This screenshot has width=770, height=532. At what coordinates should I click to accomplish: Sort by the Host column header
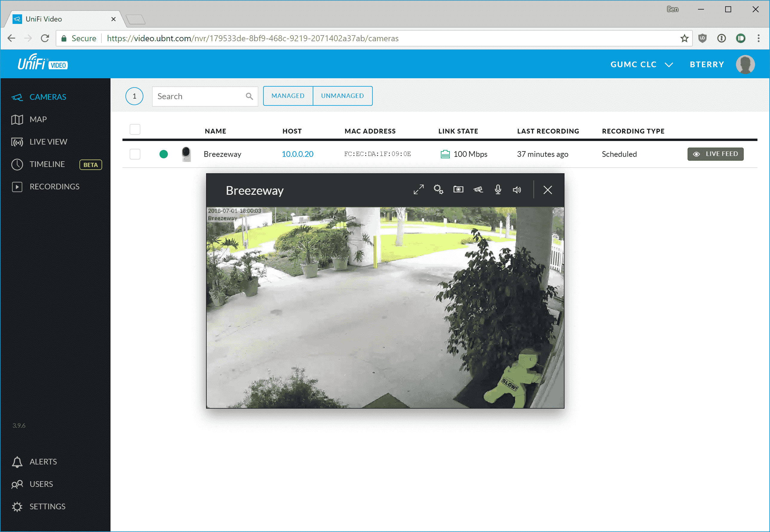coord(292,131)
